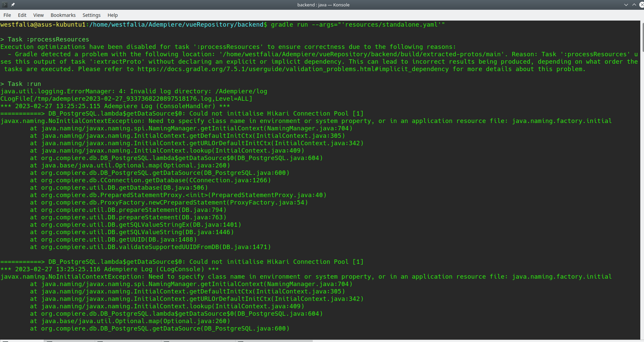The width and height of the screenshot is (644, 342).
Task: Open the Help menu
Action: click(113, 15)
